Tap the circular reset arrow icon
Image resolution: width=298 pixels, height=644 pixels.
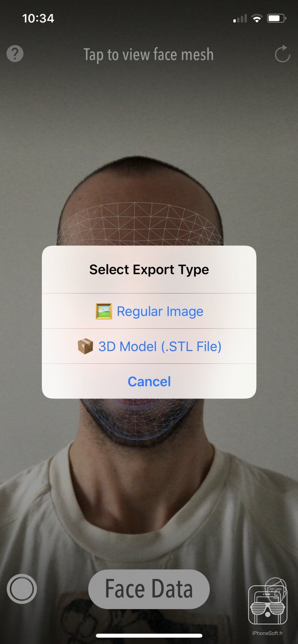(x=282, y=54)
